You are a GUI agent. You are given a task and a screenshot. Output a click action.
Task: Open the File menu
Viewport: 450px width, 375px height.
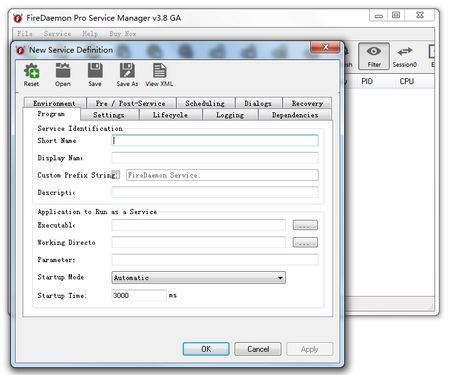click(x=25, y=34)
